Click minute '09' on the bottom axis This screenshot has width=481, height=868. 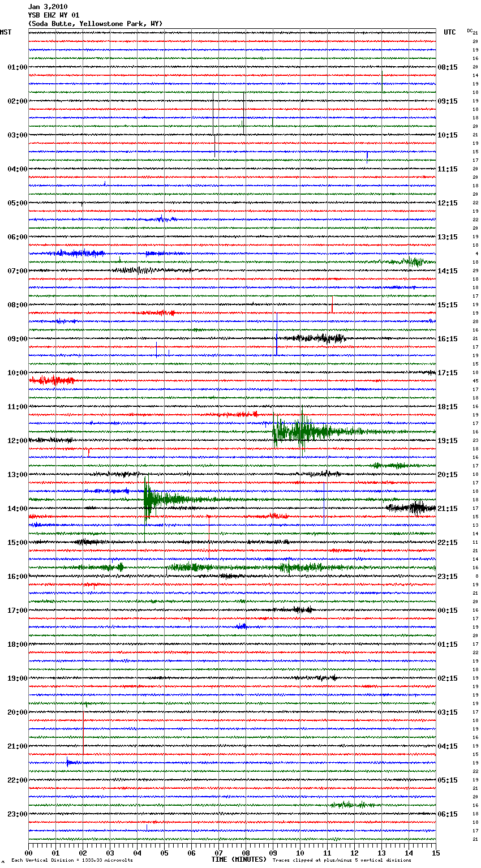(273, 853)
